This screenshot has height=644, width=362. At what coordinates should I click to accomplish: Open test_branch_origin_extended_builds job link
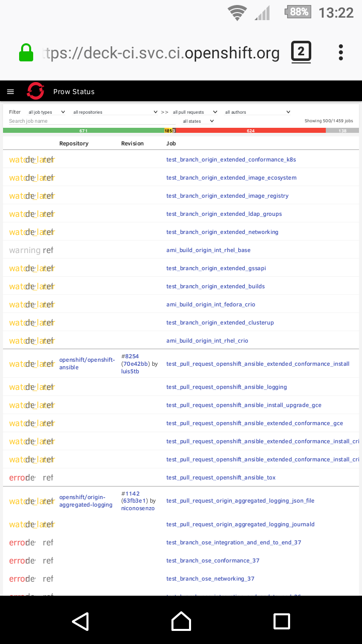coord(216,286)
